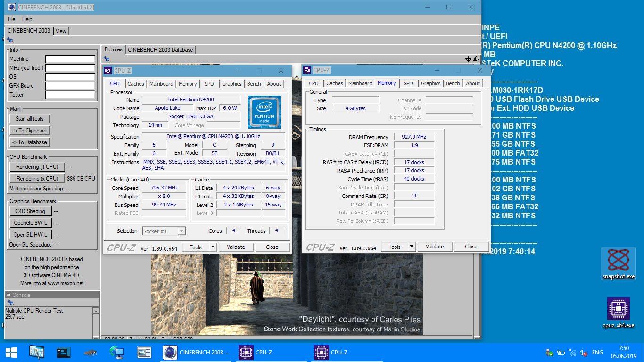Open CPU tab in right CPU-Z window

314,83
